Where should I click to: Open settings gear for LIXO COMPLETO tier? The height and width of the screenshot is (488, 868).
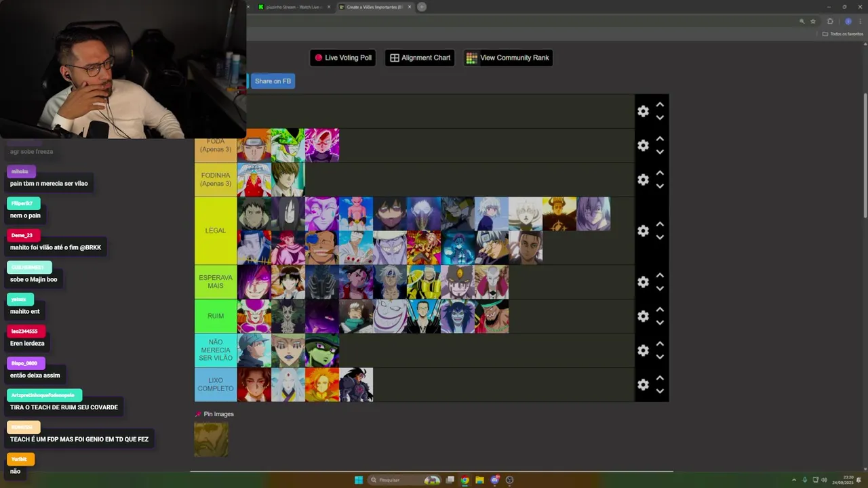point(643,384)
